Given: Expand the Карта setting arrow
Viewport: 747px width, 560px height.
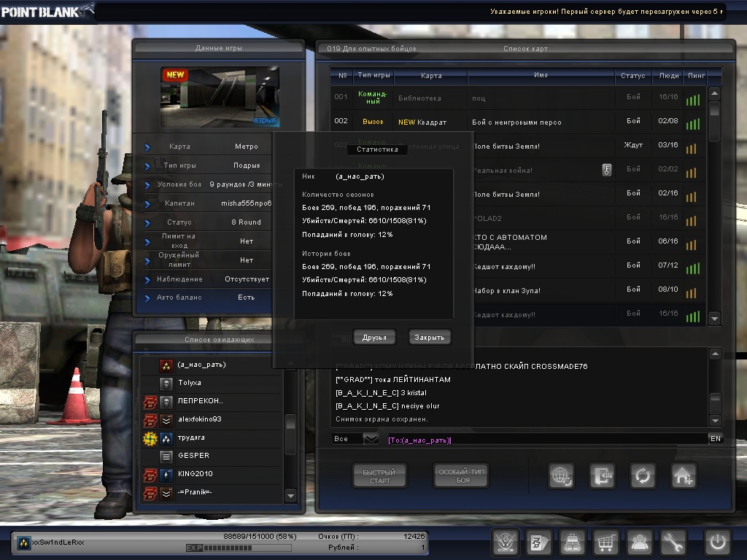Looking at the screenshot, I should (x=147, y=147).
